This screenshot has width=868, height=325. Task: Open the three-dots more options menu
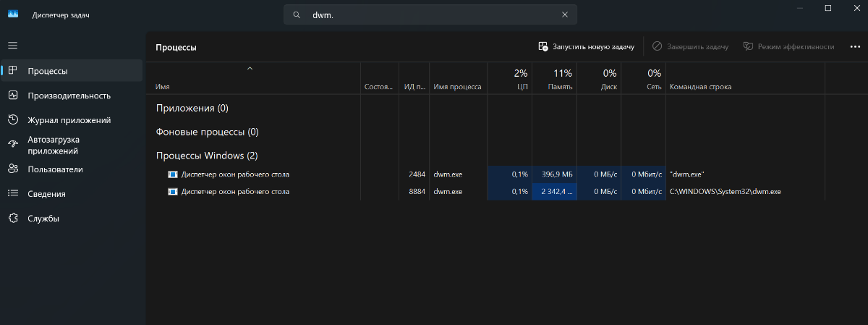(x=855, y=46)
